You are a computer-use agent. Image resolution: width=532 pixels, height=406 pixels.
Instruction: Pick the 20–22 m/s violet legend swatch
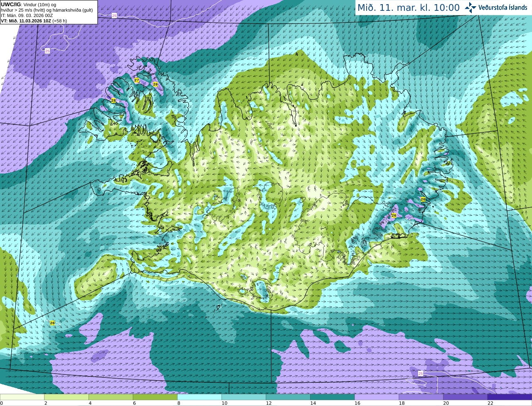(x=465, y=397)
